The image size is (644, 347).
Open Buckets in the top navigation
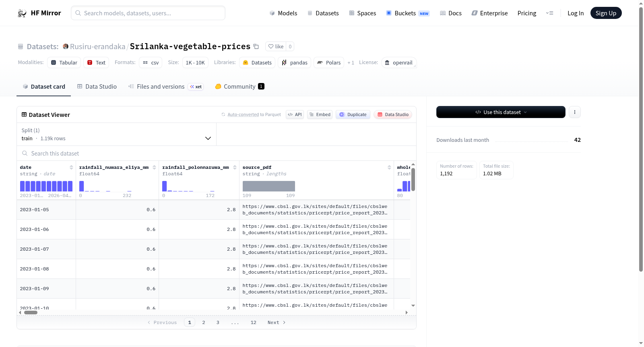coord(408,13)
